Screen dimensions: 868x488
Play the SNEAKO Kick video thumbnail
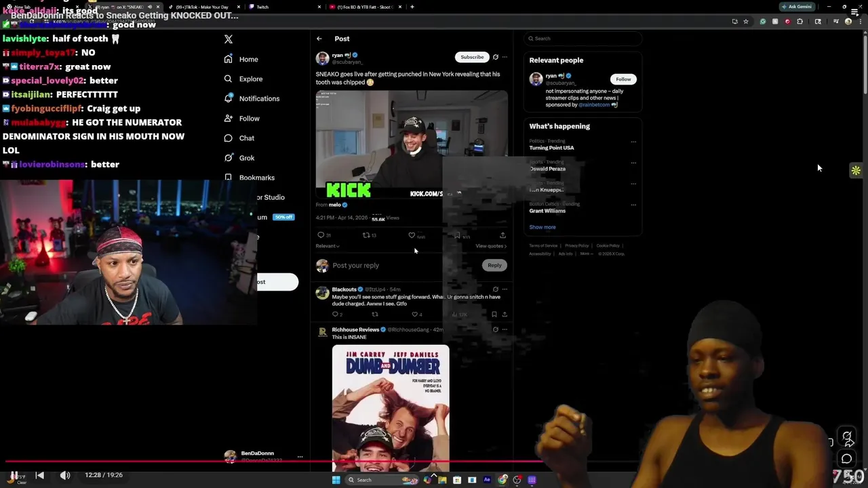[x=412, y=145]
